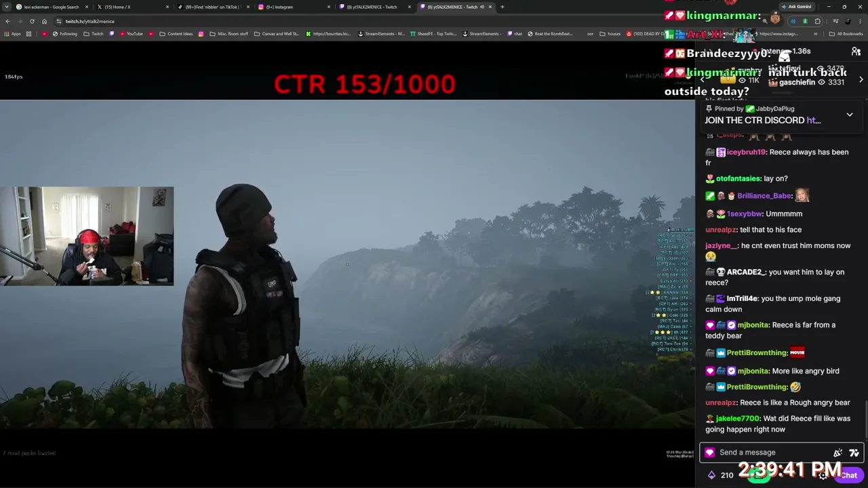The height and width of the screenshot is (488, 868).
Task: Open the houses bookmarks folder
Action: pyautogui.click(x=610, y=34)
